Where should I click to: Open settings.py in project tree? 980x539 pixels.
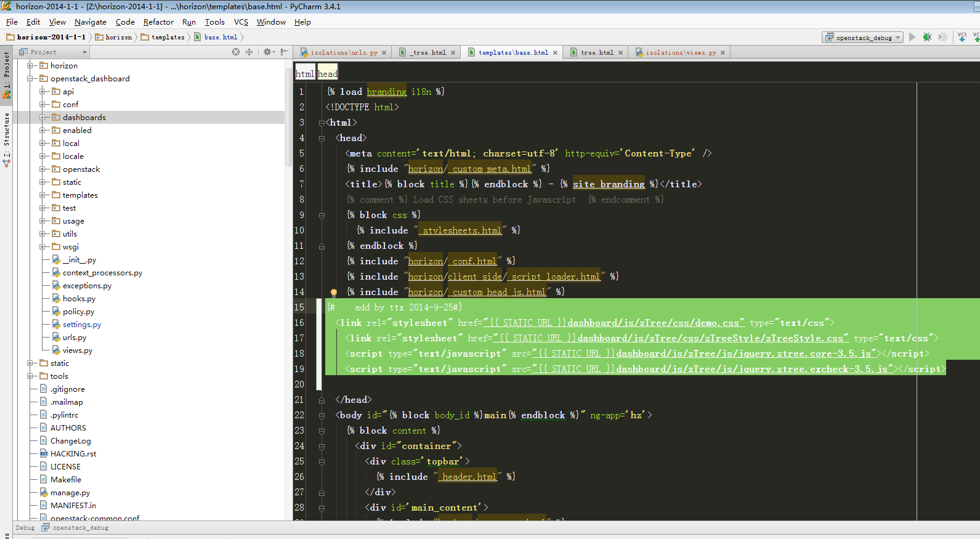81,325
